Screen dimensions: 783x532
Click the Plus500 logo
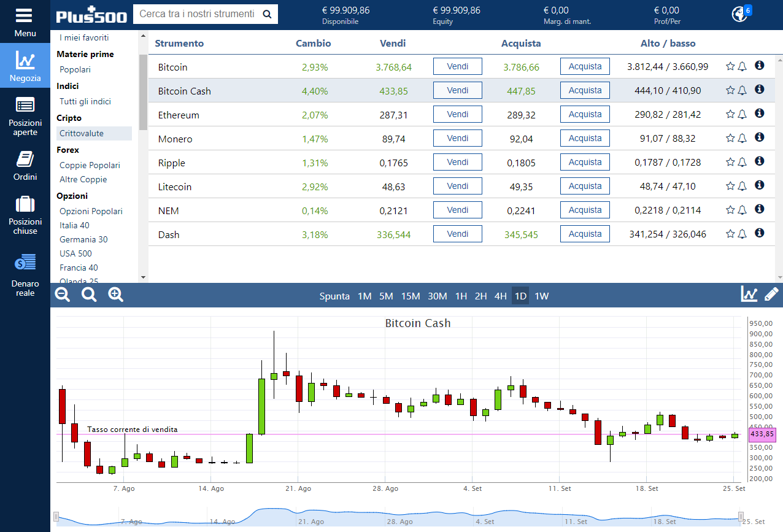91,15
